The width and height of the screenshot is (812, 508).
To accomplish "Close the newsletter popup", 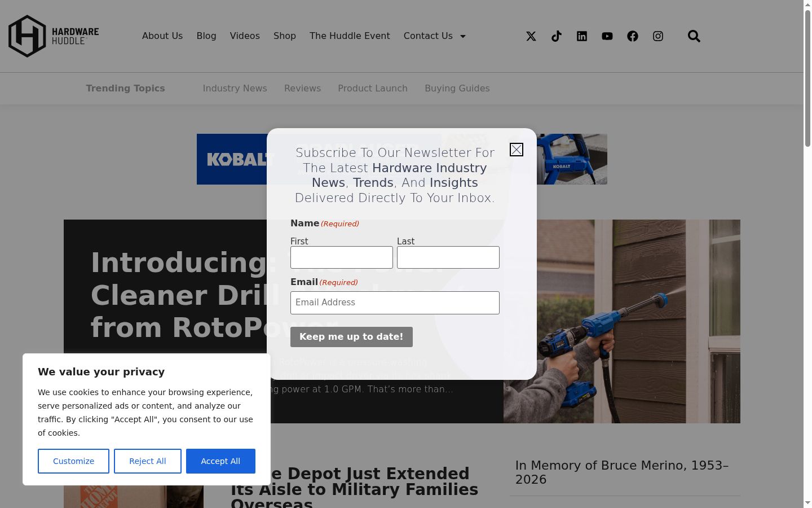I will point(517,150).
